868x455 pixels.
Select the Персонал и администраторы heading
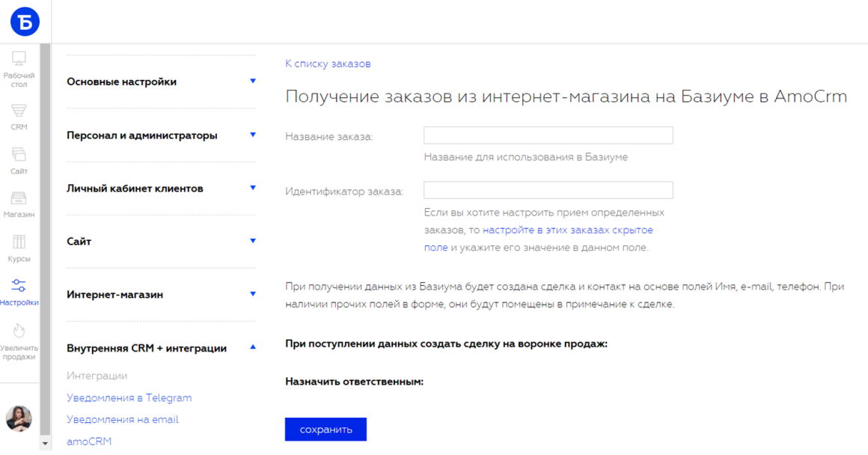pos(141,135)
